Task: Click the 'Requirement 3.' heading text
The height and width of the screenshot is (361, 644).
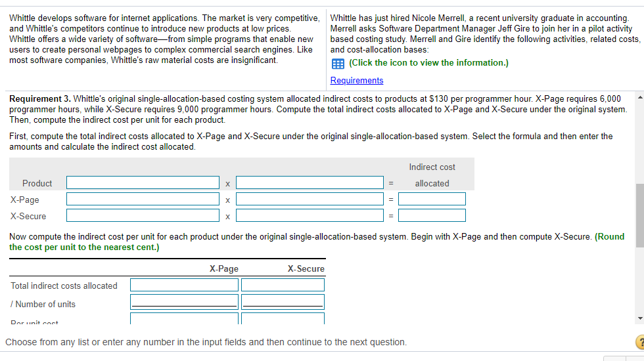Action: tap(40, 99)
